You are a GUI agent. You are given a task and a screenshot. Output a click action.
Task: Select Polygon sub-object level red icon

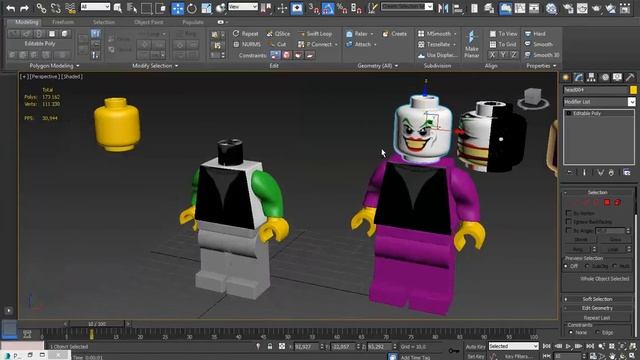tap(607, 202)
